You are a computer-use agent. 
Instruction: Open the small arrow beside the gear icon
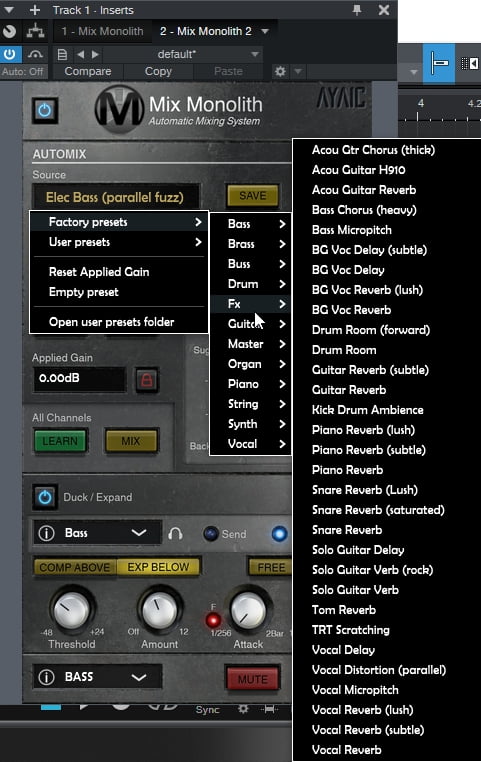298,71
